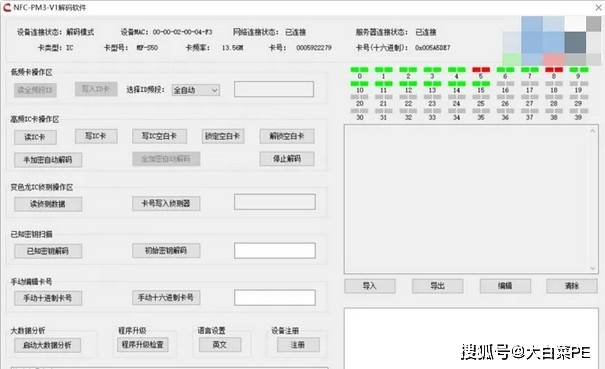Focus the input field beside 初始密钥解码
Viewport: 605px width, 369px height.
[275, 251]
